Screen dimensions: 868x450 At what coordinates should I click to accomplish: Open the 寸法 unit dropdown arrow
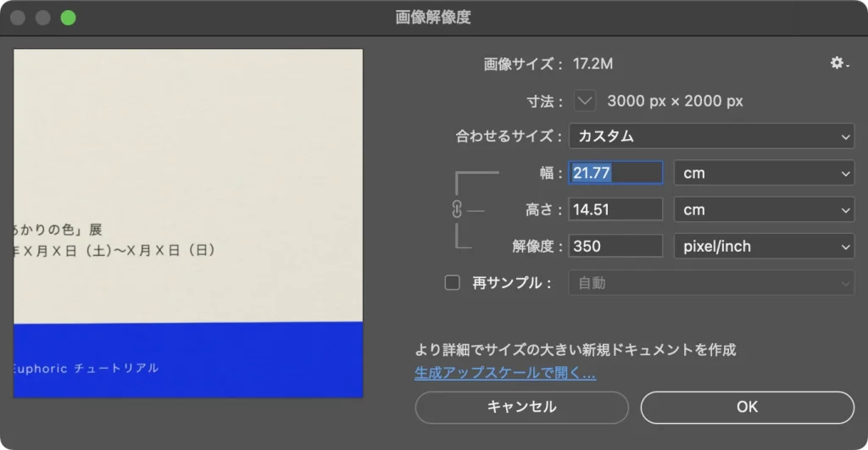click(x=585, y=102)
